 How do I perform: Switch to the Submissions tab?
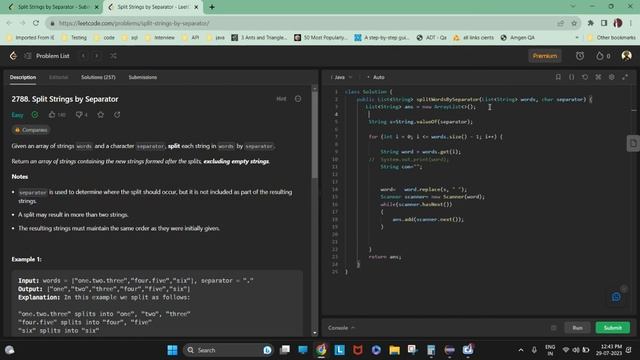pos(142,77)
